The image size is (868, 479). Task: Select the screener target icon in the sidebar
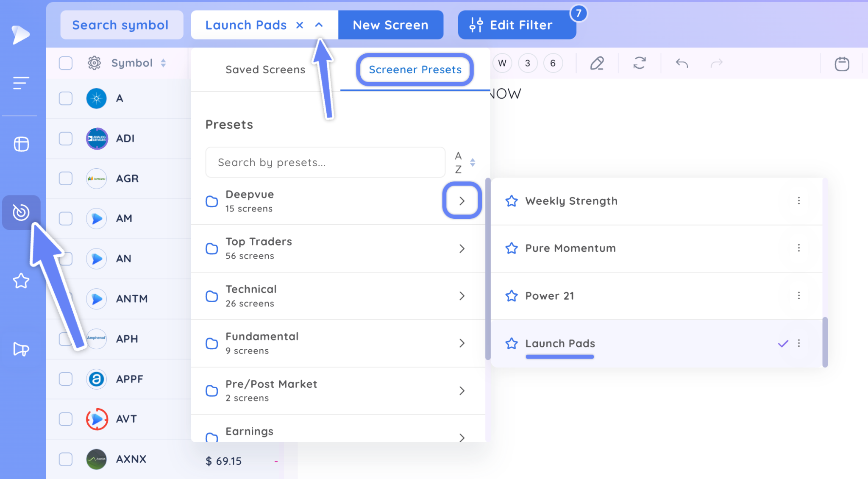click(21, 212)
